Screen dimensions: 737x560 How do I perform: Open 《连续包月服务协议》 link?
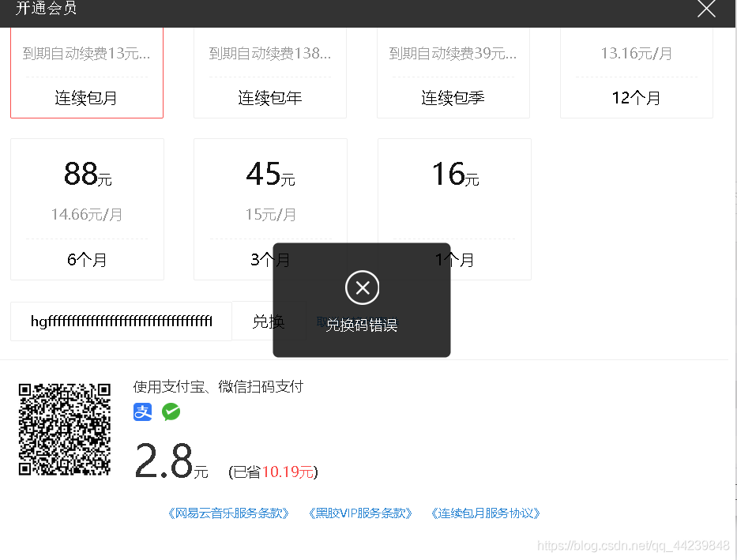486,513
